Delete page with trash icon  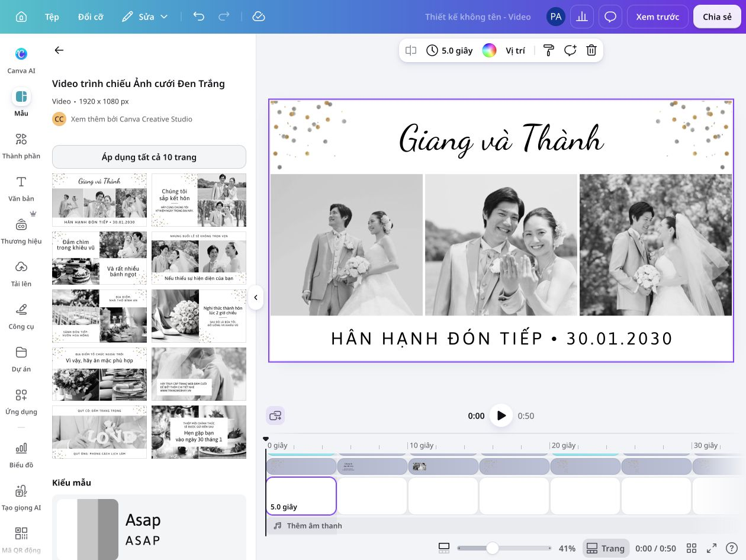coord(591,50)
